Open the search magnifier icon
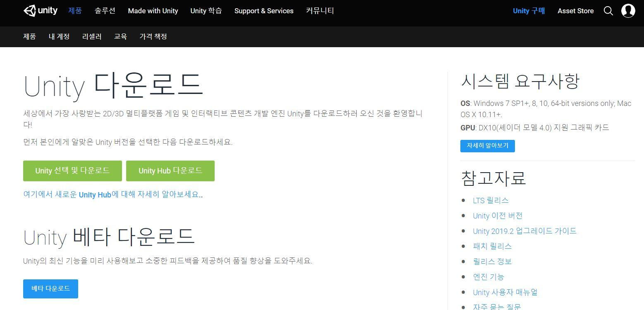644x310 pixels. (x=608, y=11)
